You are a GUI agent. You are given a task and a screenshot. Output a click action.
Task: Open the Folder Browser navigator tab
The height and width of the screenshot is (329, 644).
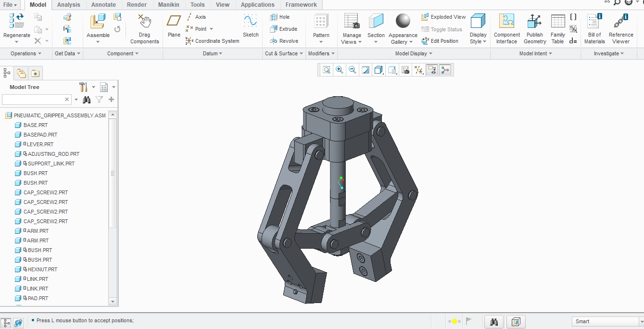click(21, 73)
